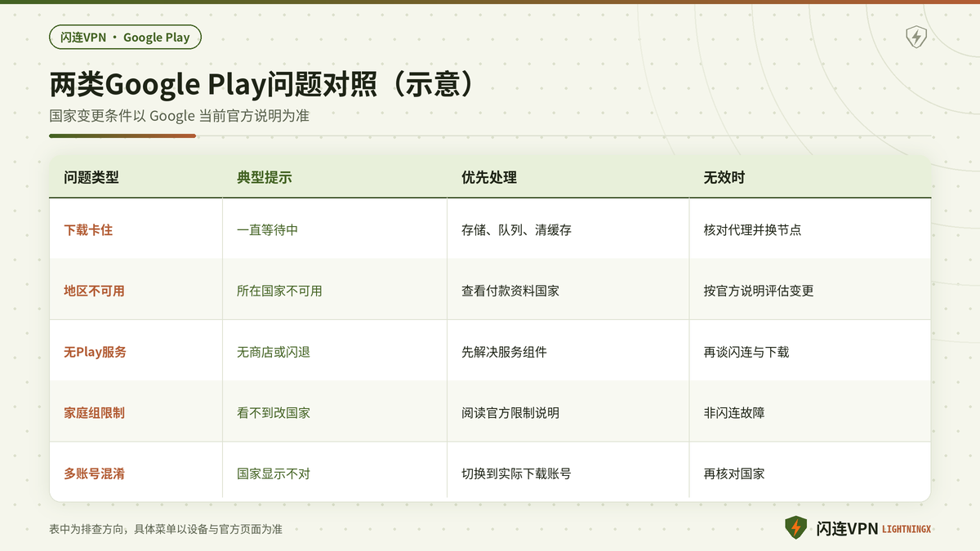
Task: Click the 优先处理 column header
Action: (x=489, y=177)
